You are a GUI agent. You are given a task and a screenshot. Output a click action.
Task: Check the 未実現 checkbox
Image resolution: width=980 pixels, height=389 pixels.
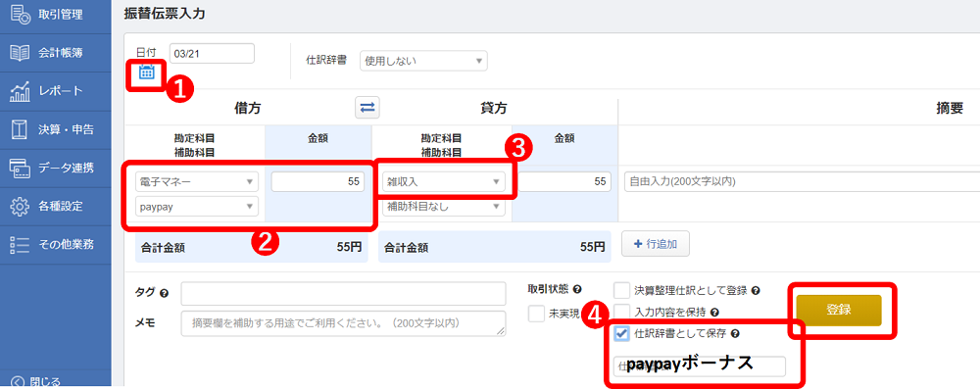(537, 314)
